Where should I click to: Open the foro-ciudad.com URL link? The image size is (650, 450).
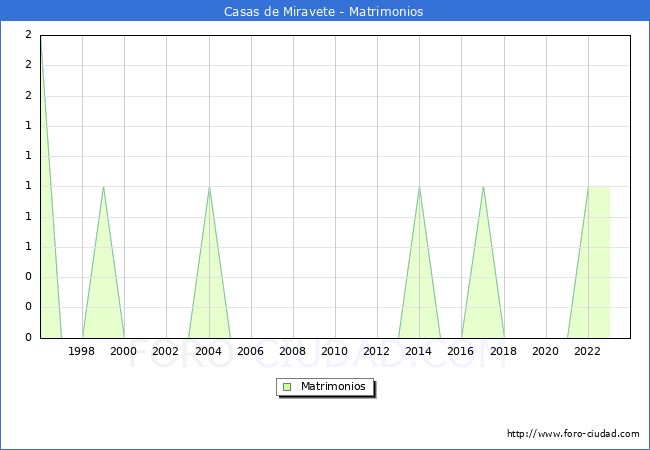point(573,434)
